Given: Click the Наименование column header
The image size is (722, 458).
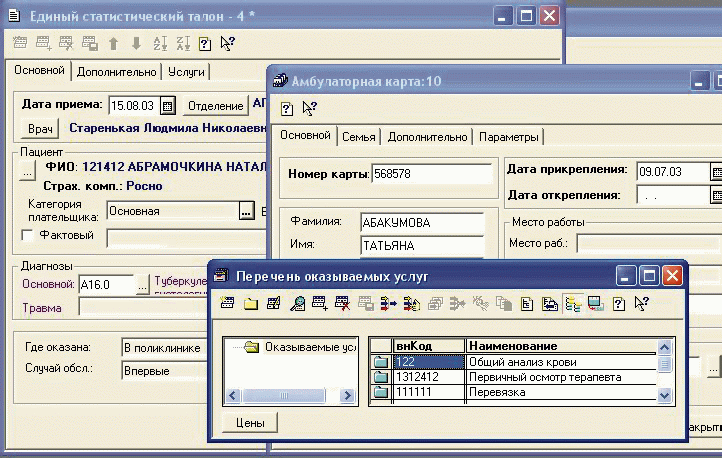Looking at the screenshot, I should 561,346.
